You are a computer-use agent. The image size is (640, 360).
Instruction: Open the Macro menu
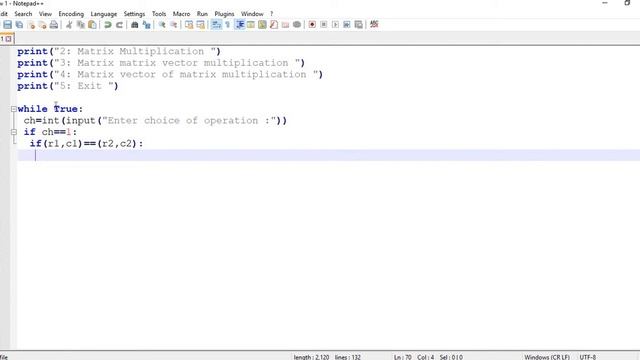coord(181,14)
